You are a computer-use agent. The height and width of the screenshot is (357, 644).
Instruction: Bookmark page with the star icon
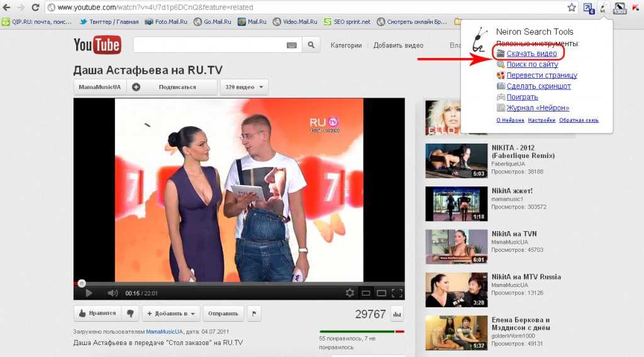click(x=572, y=8)
